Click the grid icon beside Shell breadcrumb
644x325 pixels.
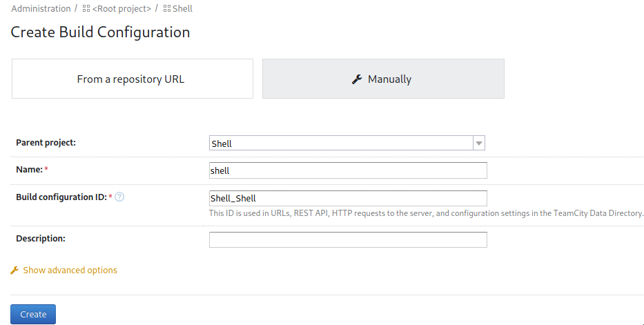click(x=167, y=8)
